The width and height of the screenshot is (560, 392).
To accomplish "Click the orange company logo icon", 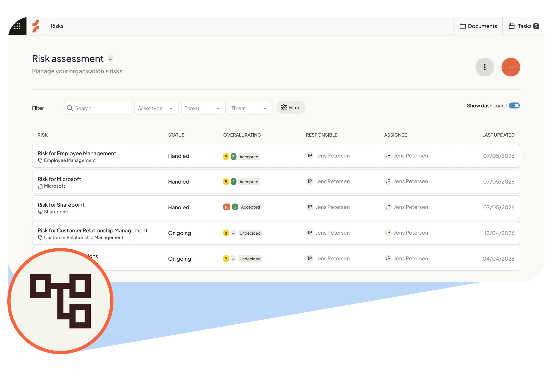I will 36,26.
